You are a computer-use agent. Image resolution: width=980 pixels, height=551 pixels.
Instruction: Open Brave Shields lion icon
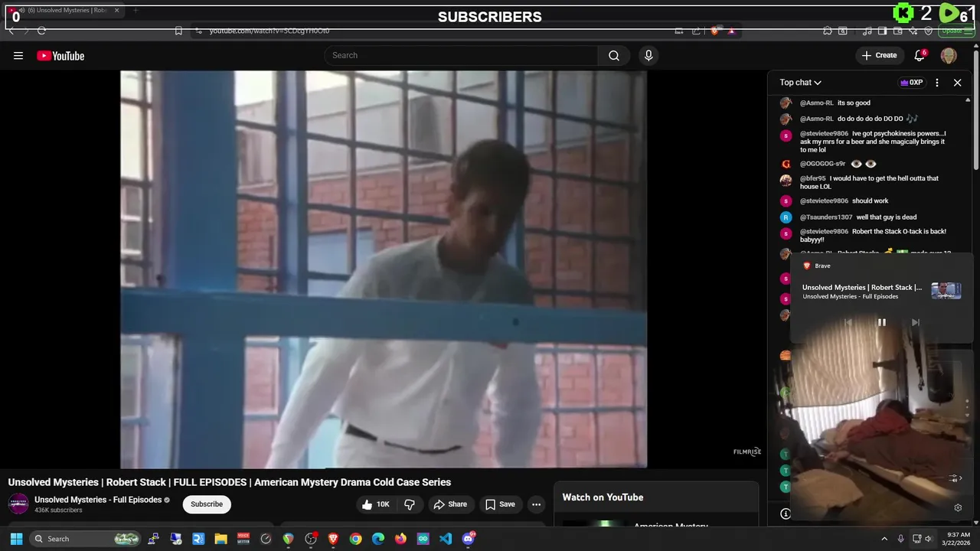715,31
